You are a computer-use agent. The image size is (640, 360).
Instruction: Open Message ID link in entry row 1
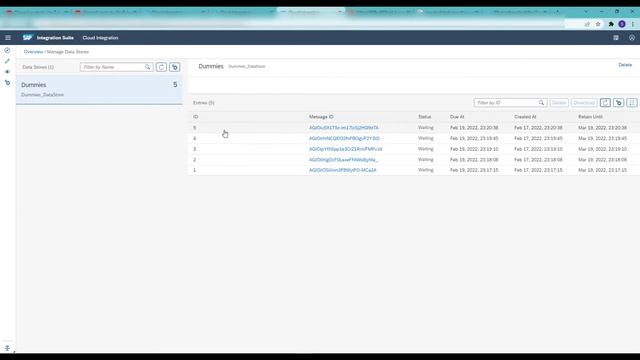[343, 170]
